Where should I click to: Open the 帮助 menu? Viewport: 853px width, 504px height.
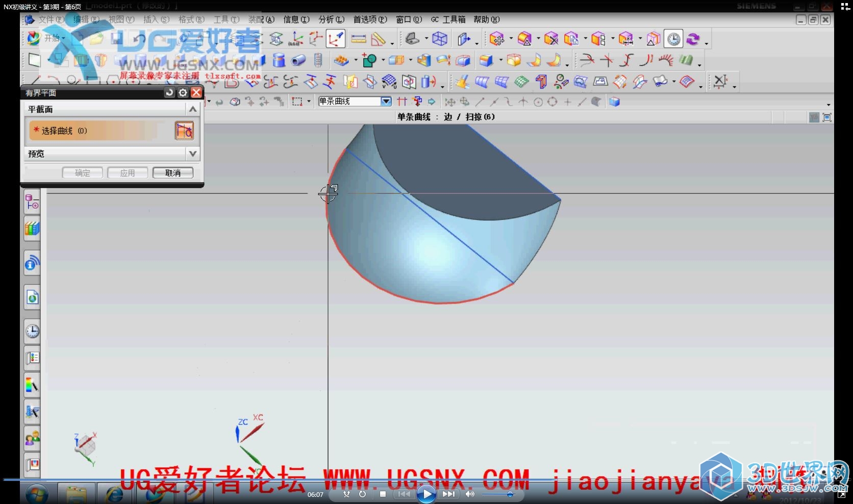(487, 19)
